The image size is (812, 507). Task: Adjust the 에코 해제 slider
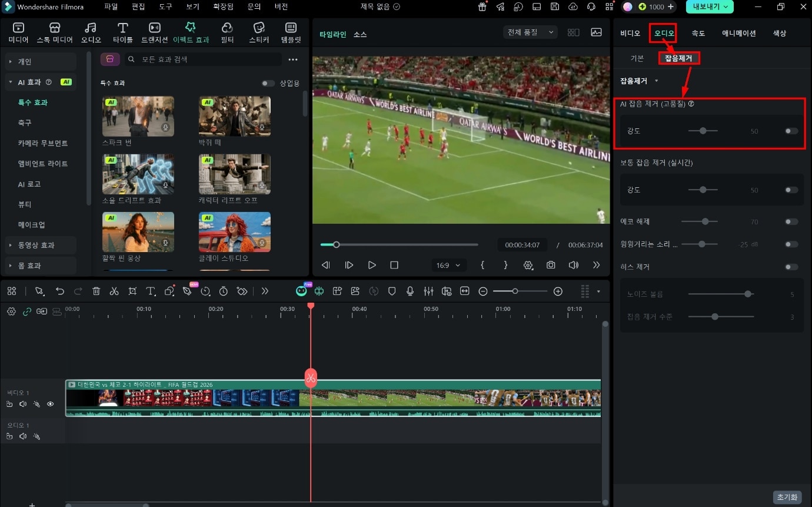point(700,222)
